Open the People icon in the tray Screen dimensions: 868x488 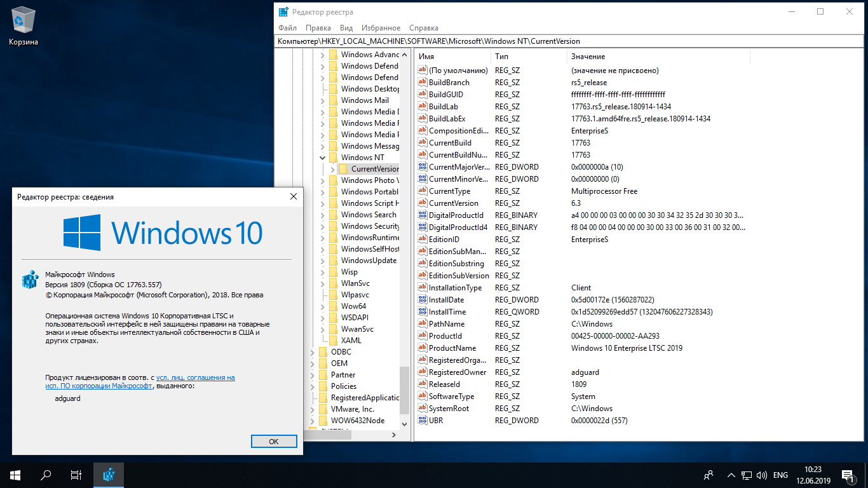[x=709, y=475]
